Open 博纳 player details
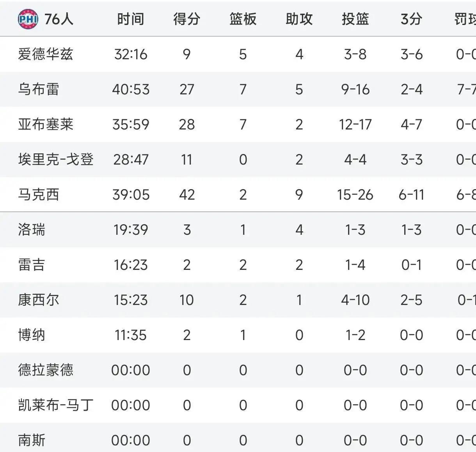 (31, 335)
